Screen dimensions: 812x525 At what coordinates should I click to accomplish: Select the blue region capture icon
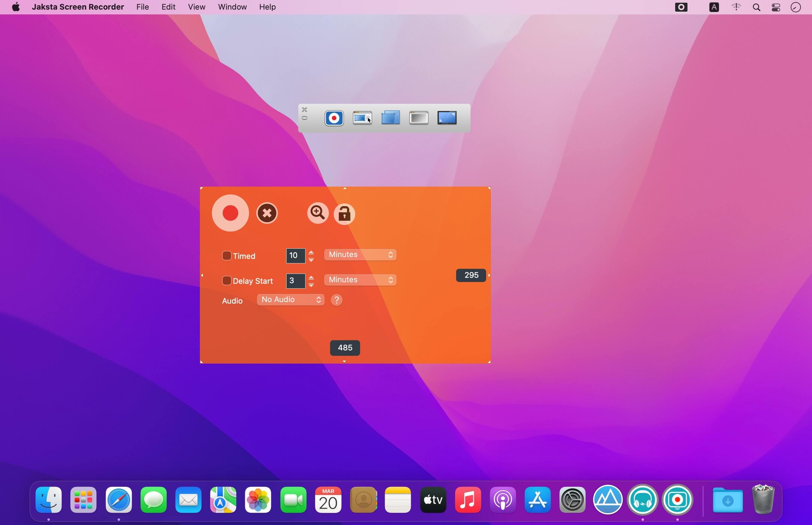390,118
